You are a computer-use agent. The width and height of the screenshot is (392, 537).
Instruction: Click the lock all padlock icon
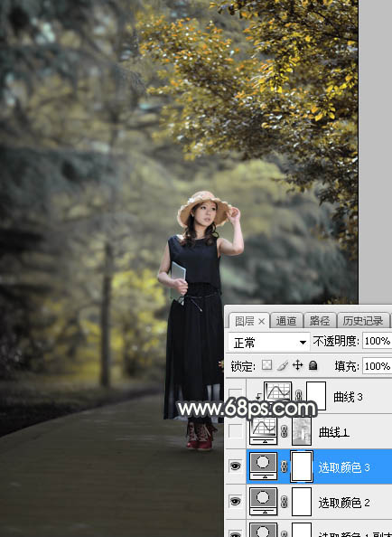313,365
